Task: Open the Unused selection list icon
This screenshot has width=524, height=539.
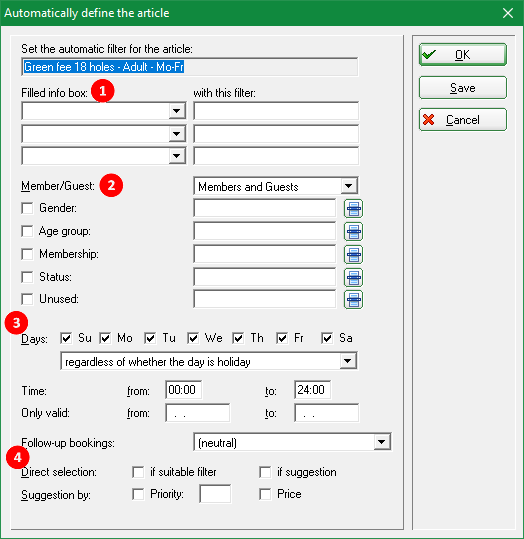Action: tap(353, 299)
